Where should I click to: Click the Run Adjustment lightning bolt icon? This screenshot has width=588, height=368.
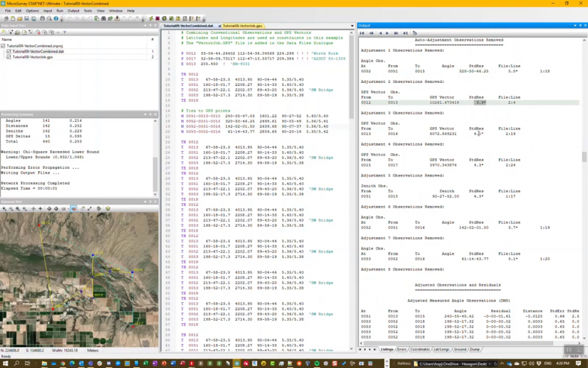[151, 19]
